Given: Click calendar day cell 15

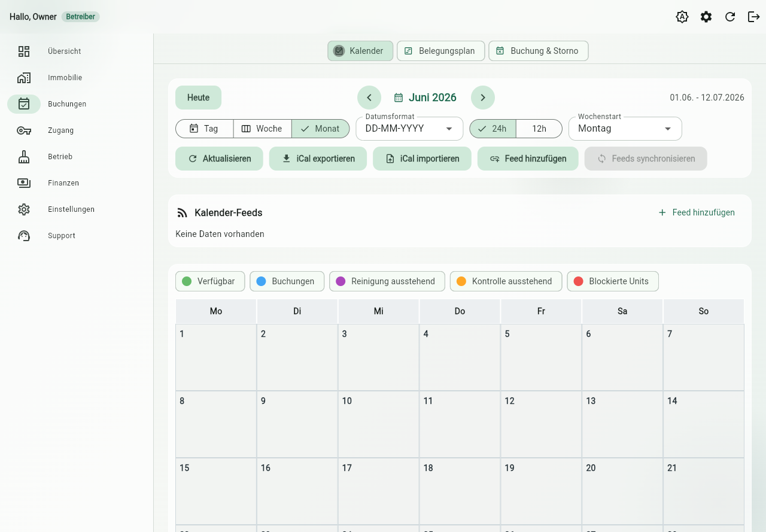Looking at the screenshot, I should (x=216, y=491).
